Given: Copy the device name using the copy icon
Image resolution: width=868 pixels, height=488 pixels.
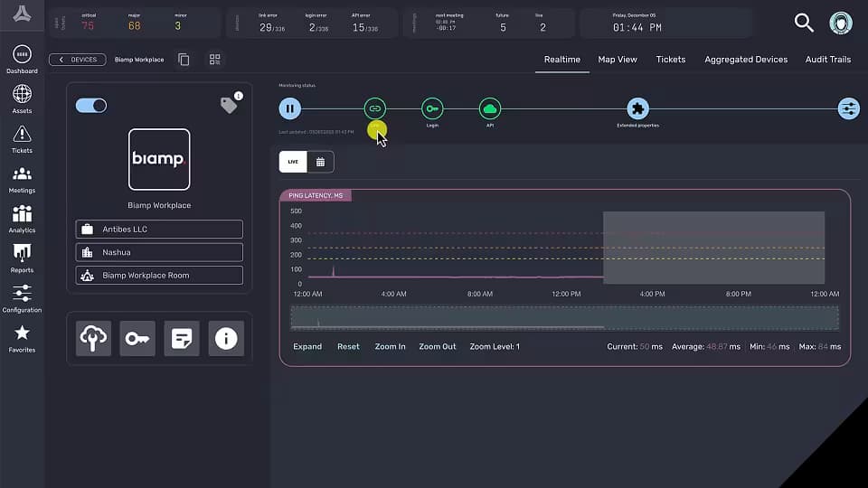Looking at the screenshot, I should (x=184, y=60).
